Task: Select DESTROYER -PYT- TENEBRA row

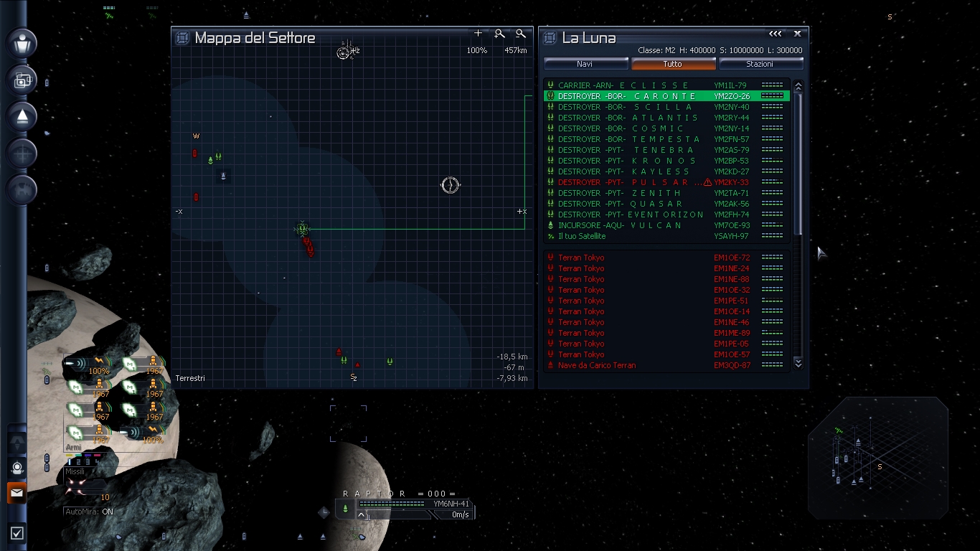Action: (666, 150)
